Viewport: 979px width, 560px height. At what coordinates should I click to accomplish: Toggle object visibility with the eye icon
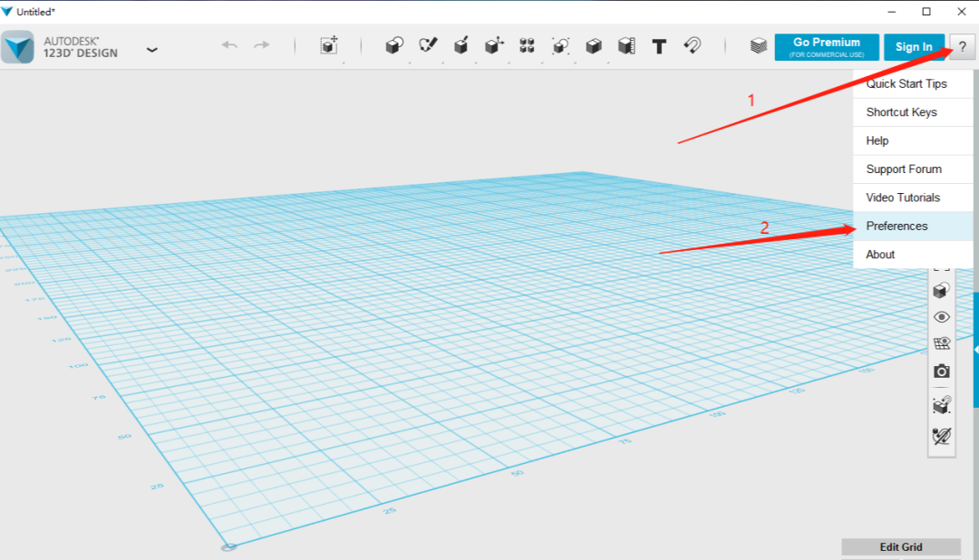(x=941, y=316)
